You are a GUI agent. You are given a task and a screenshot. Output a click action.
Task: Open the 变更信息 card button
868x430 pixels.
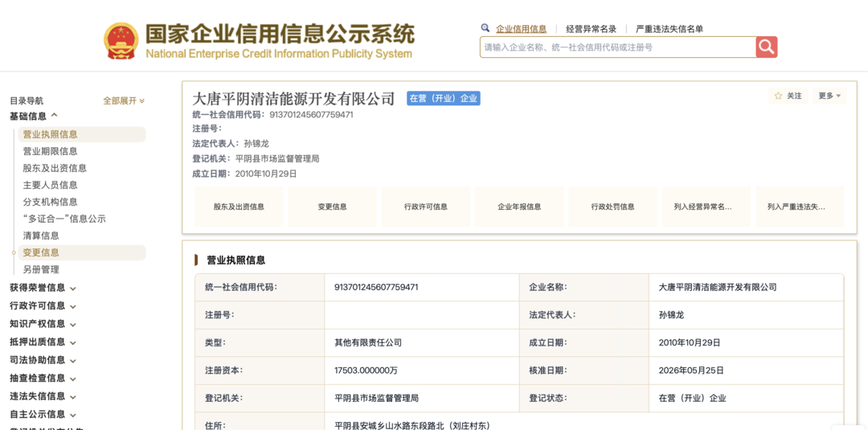coord(332,207)
